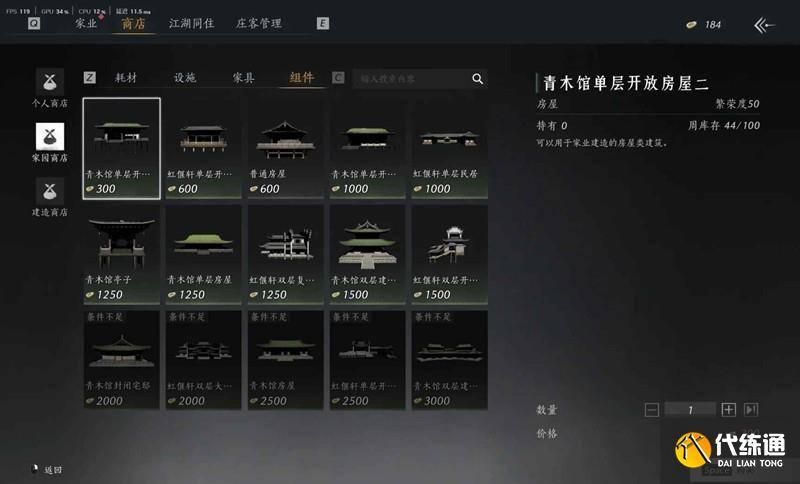Viewport: 800px width, 484px height.
Task: Switch to the 家业 top tab
Action: click(86, 23)
